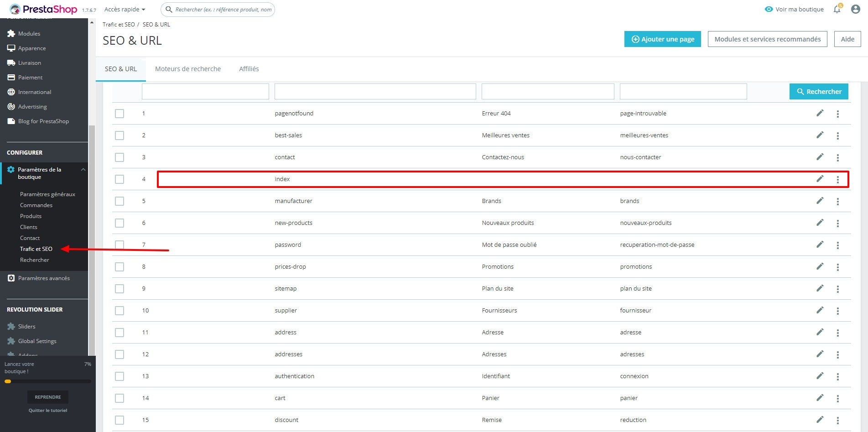Edit the prices-drop row with pencil icon
The width and height of the screenshot is (868, 432).
click(820, 266)
